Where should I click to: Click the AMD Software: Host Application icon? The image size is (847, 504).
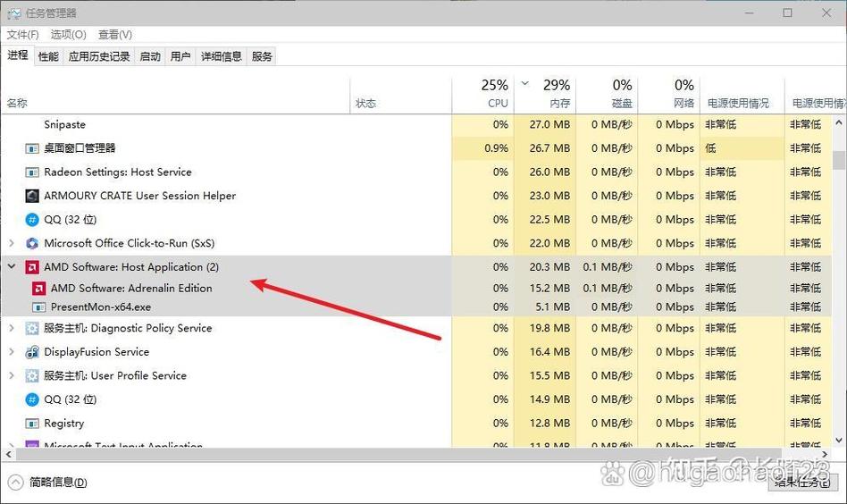click(x=32, y=267)
